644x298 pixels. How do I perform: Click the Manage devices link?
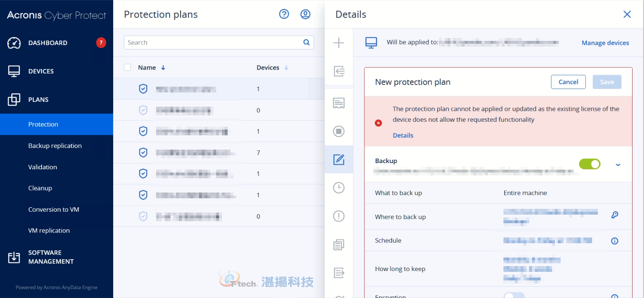tap(605, 43)
